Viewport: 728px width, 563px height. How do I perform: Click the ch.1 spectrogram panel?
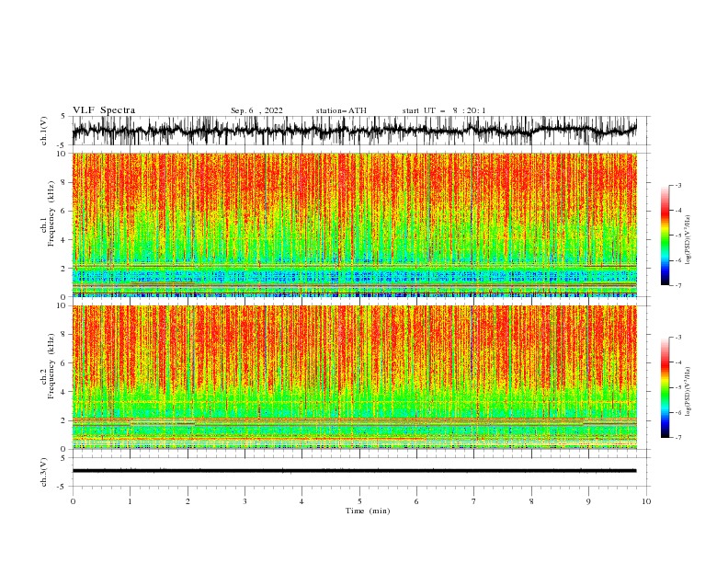tap(355, 224)
